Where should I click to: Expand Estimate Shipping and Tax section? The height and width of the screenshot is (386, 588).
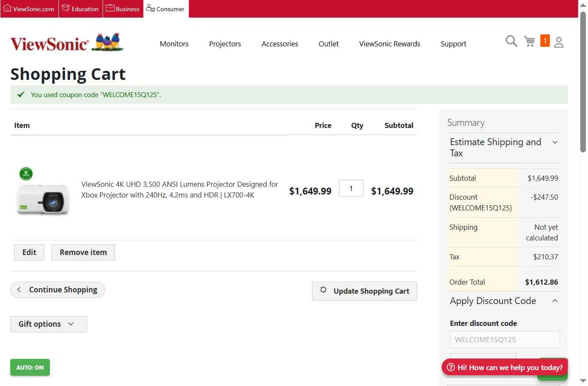click(x=504, y=148)
